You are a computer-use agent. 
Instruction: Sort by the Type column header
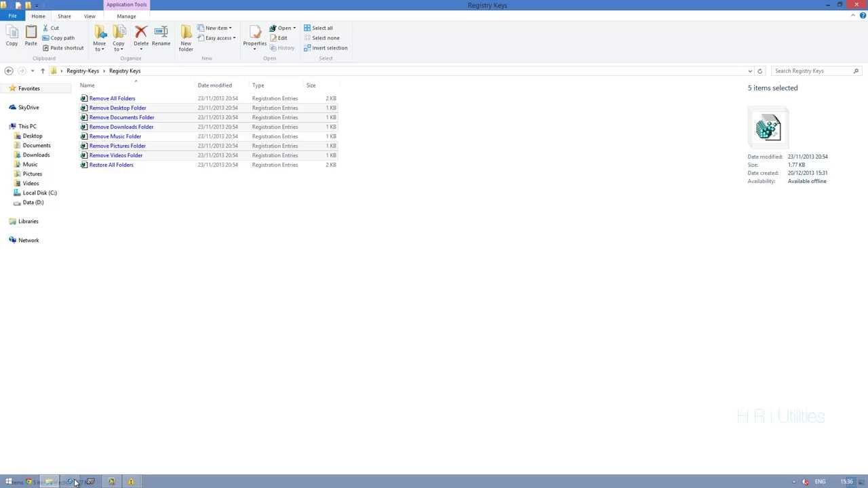tap(258, 85)
